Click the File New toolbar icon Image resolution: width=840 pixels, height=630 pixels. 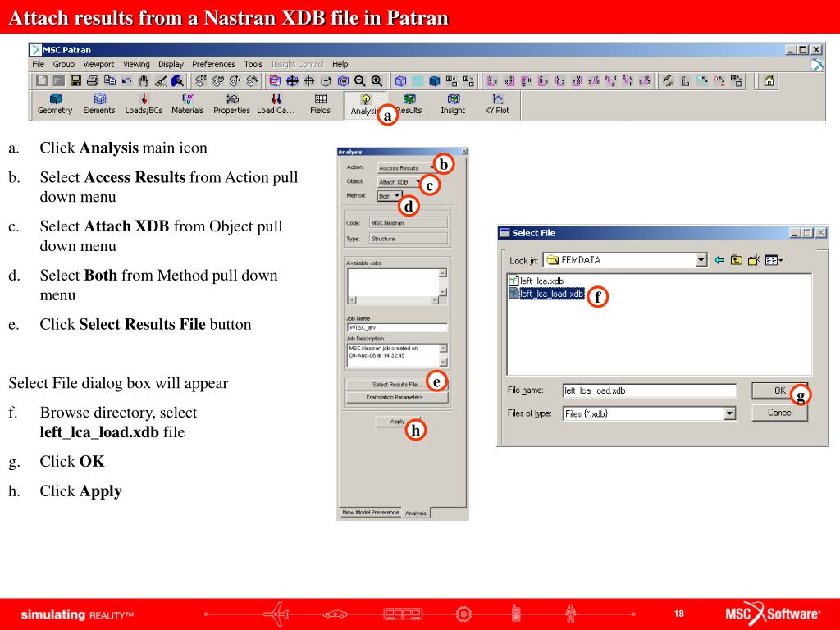pos(42,81)
